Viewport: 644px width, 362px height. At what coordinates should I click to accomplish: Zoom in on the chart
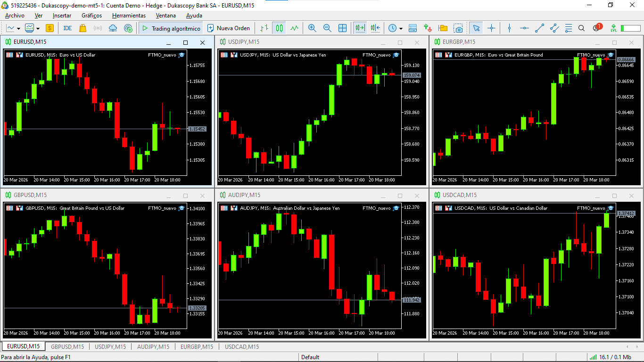312,28
